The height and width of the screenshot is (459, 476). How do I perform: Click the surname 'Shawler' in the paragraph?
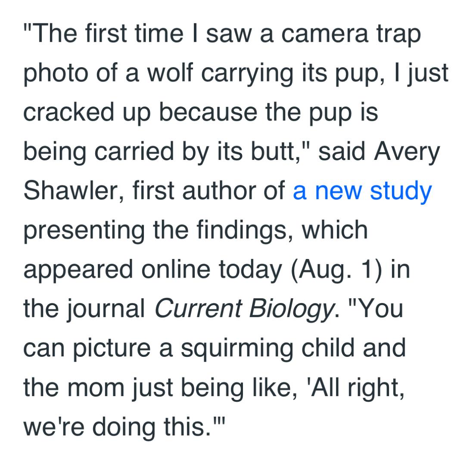(70, 191)
